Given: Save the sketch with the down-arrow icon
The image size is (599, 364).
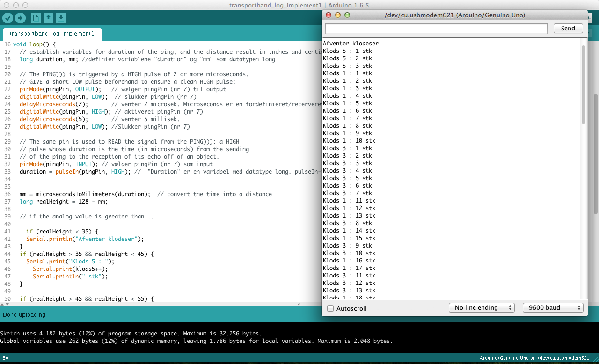Looking at the screenshot, I should pyautogui.click(x=62, y=18).
